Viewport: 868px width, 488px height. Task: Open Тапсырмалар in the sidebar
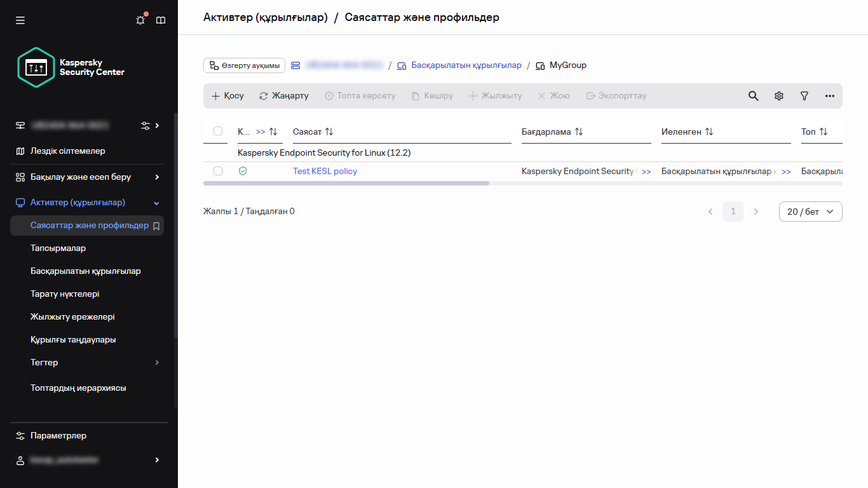[58, 248]
